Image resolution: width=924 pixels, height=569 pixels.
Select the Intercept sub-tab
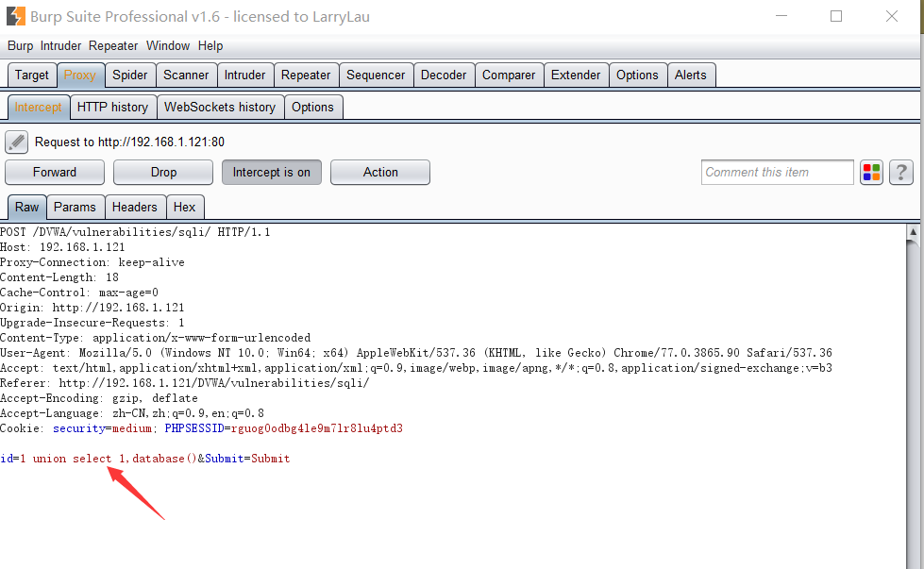[39, 108]
